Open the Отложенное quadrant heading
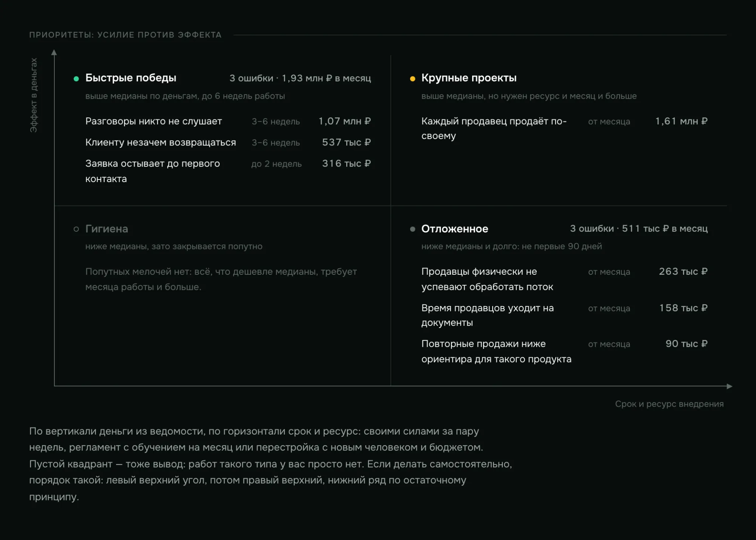Screen dimensions: 756x540 [x=455, y=229]
